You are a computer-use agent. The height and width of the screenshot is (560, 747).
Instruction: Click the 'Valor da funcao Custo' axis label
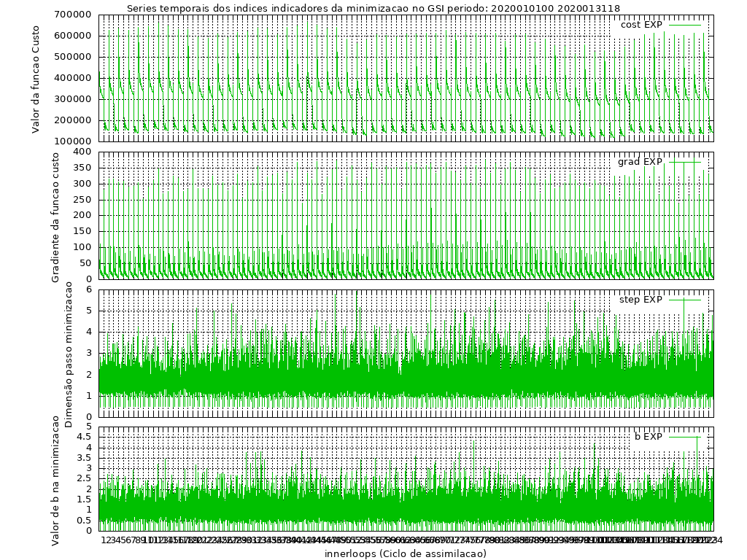pos(36,77)
